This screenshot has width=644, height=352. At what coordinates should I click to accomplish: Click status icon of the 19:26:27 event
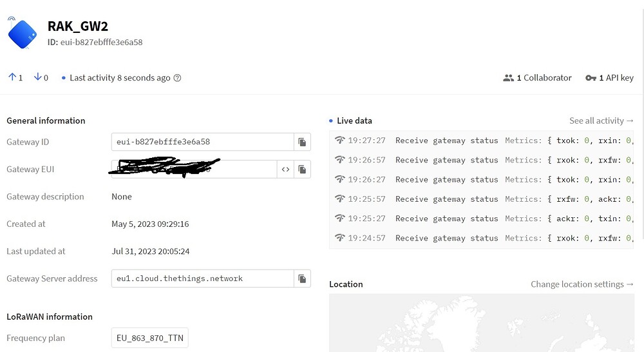[x=339, y=179]
